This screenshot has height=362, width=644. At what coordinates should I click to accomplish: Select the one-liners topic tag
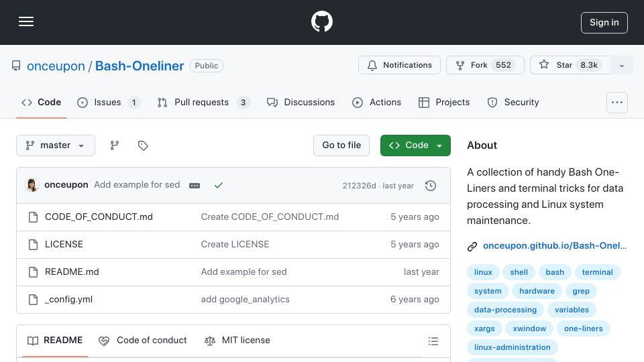[583, 328]
